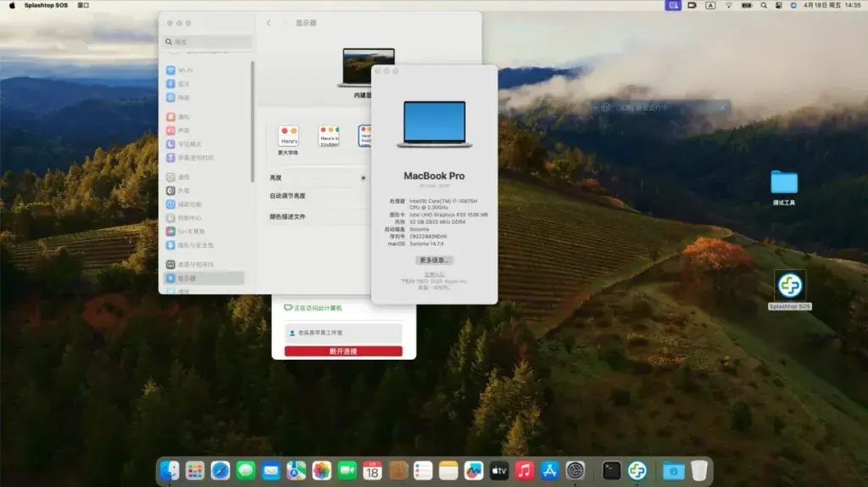Open 网络 (Network) in settings sidebar
The height and width of the screenshot is (487, 868).
tap(178, 98)
